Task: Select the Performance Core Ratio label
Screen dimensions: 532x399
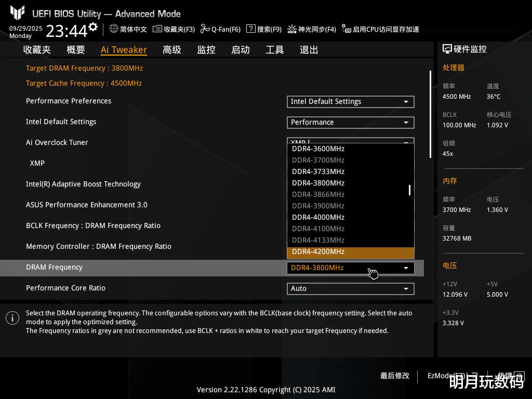Action: (65, 288)
